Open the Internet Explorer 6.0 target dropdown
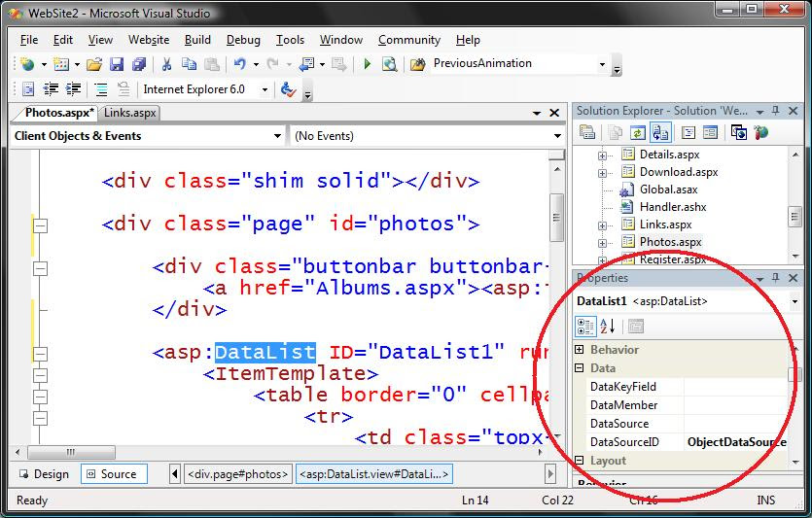This screenshot has width=812, height=518. 265,89
